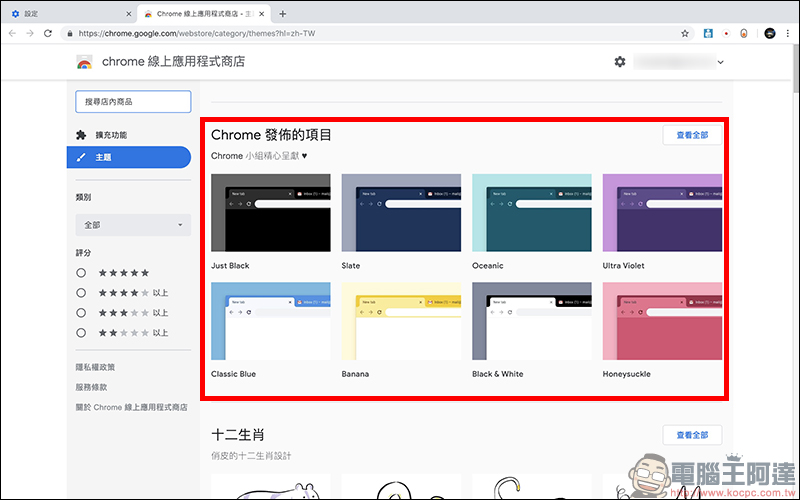Click 查看全部 for Chrome 發佈的項目

pos(692,135)
